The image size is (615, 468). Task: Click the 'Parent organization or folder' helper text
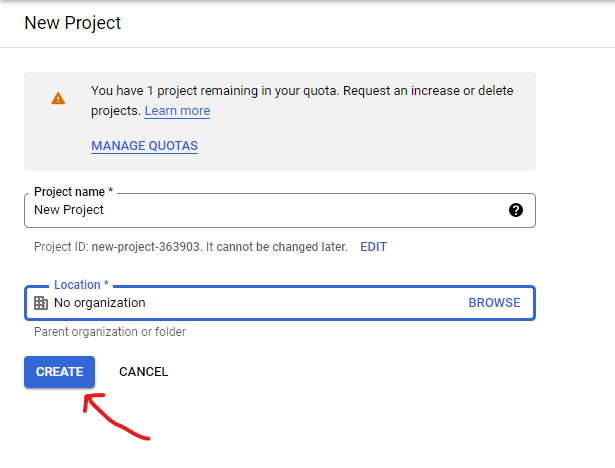tap(110, 332)
